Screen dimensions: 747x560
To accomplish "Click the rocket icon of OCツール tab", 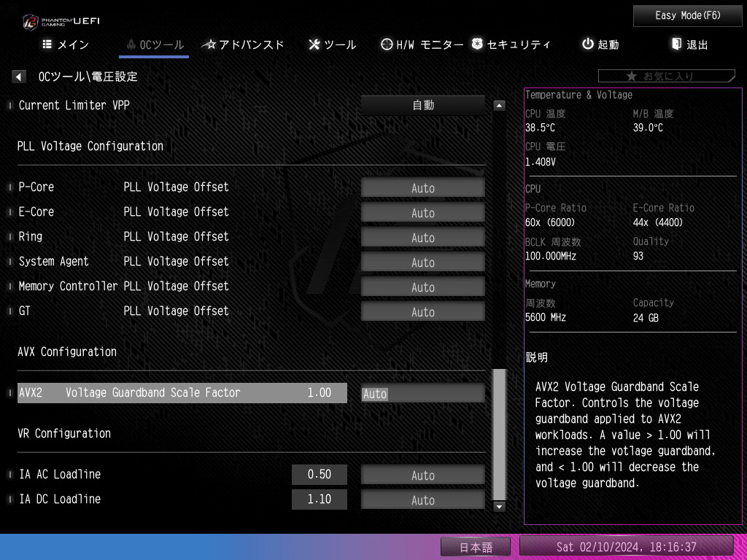I will (x=131, y=44).
